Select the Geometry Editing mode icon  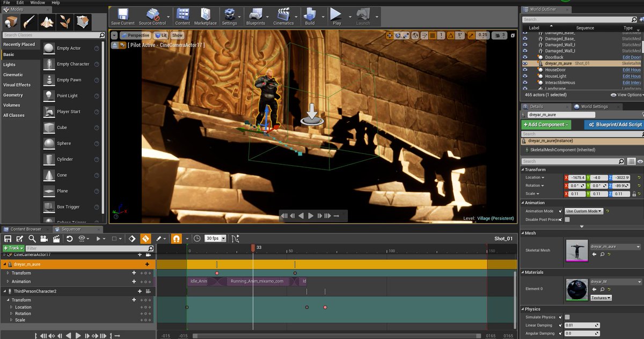(83, 22)
